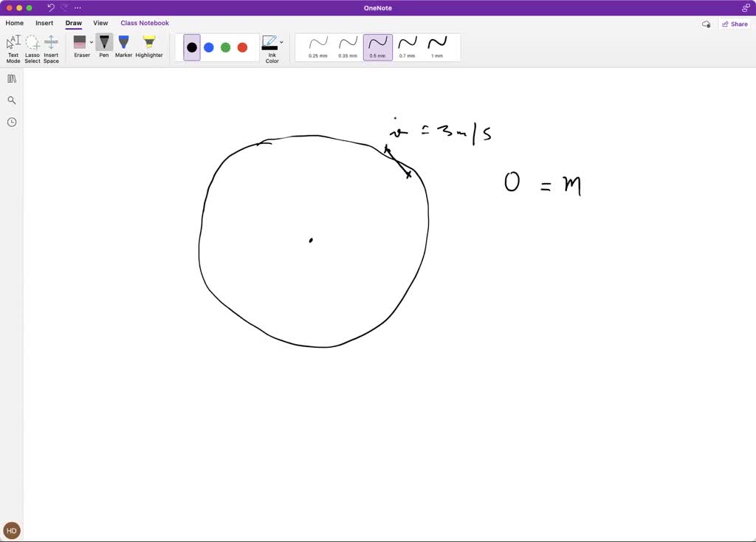Screen dimensions: 756x542
Task: Select the 1 mm pen thickness
Action: pos(437,47)
